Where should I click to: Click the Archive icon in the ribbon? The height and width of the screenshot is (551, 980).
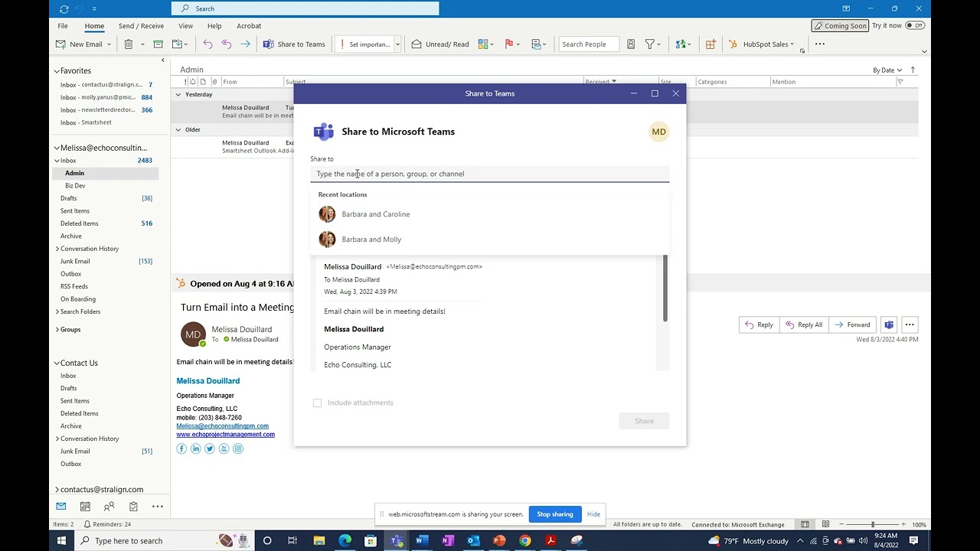(x=158, y=44)
